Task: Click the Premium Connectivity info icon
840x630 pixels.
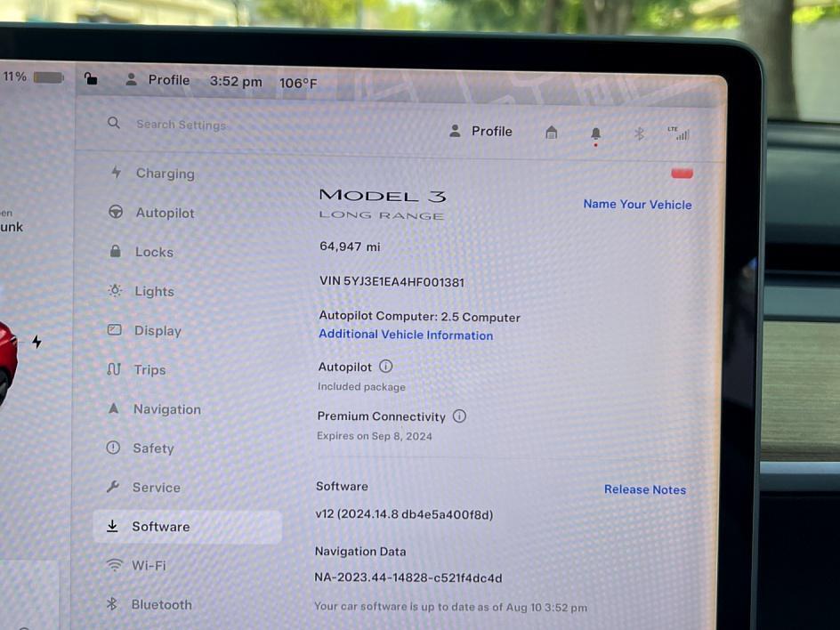Action: click(459, 416)
